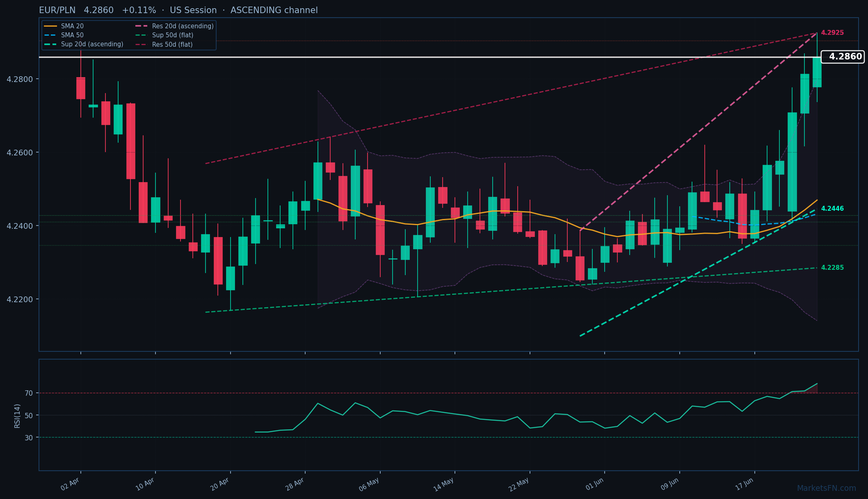This screenshot has height=499, width=868.
Task: Click the tall red candle touching 4.2600
Action: pyautogui.click(x=131, y=141)
